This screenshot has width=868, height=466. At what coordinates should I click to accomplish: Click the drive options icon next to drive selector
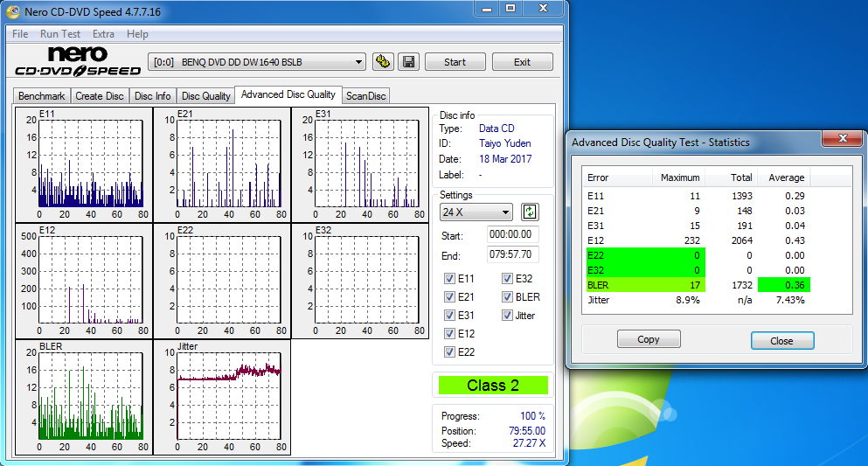(x=383, y=61)
